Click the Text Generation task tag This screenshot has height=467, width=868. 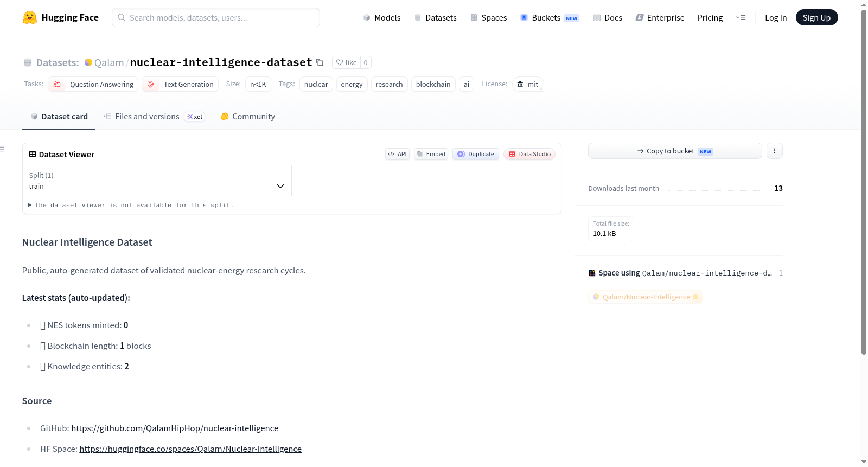coord(180,84)
